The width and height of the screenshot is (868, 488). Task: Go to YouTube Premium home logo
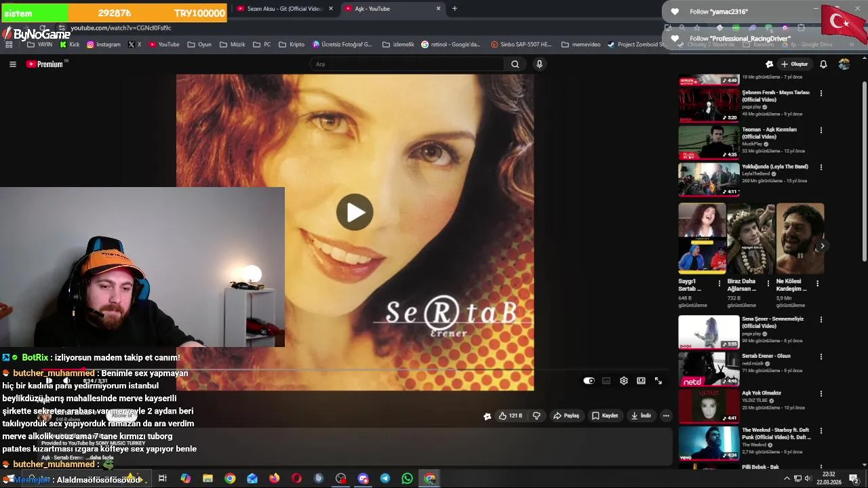tap(45, 64)
